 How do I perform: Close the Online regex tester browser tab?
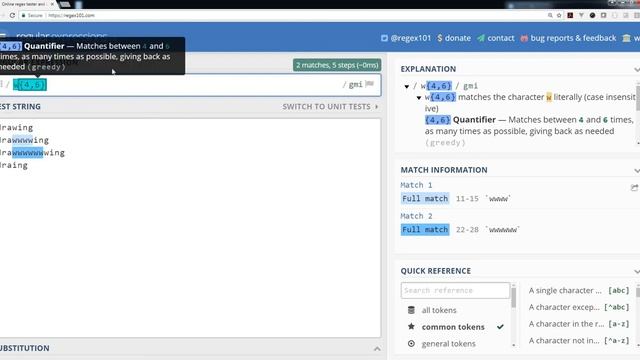coord(52,4)
